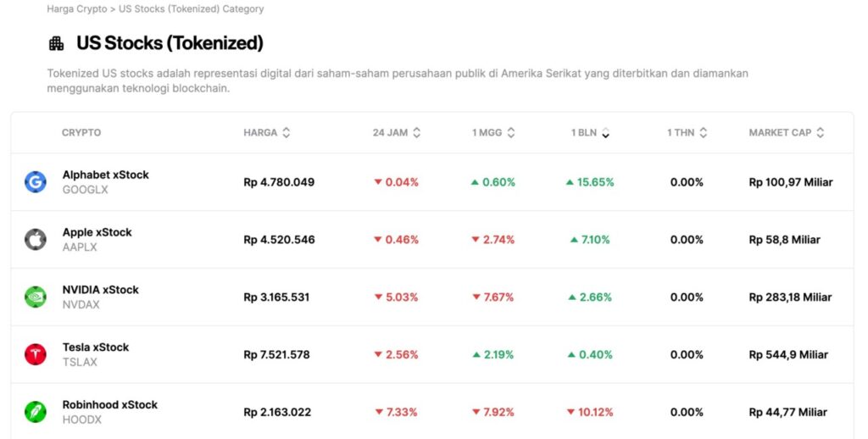Sort table by 24 JAM column

point(396,133)
